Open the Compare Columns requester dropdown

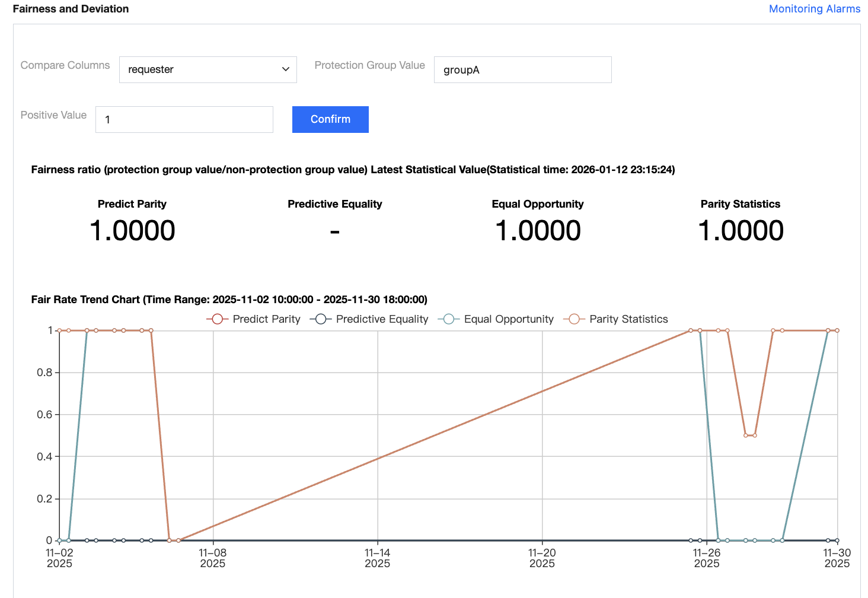click(x=208, y=69)
